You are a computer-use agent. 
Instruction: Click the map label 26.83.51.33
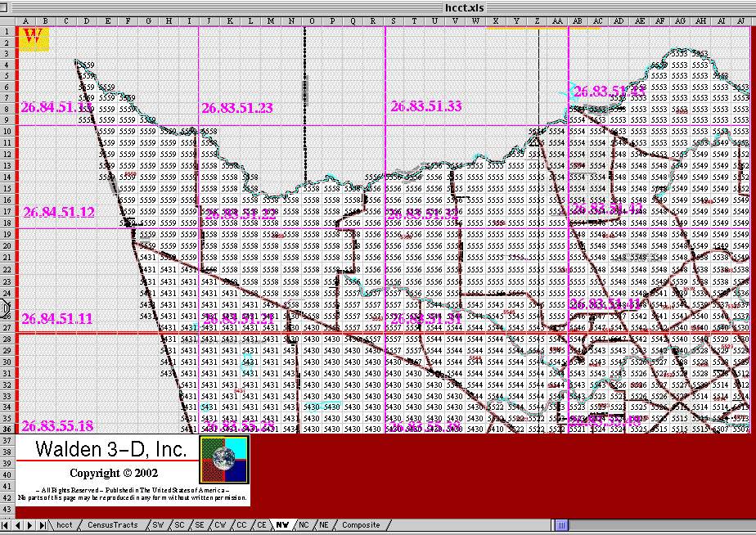(x=426, y=106)
